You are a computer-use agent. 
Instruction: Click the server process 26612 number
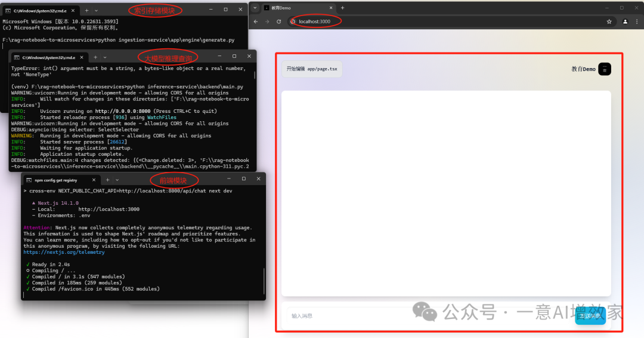click(117, 142)
